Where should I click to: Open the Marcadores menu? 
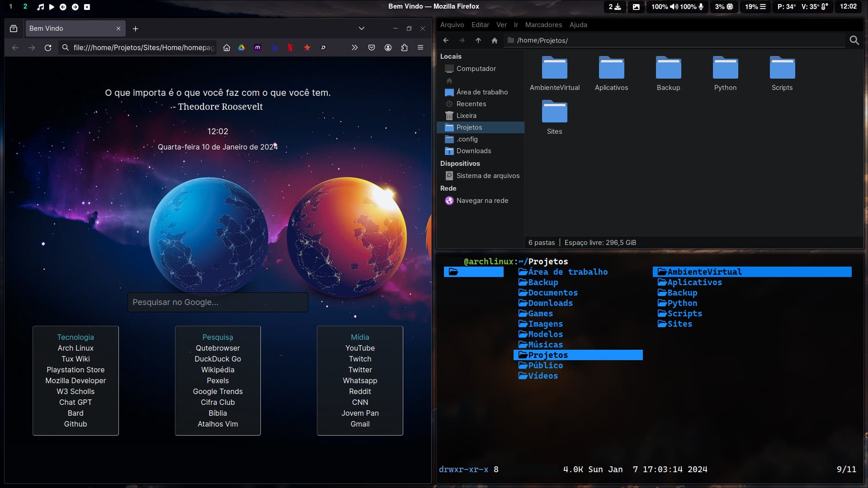(x=543, y=25)
